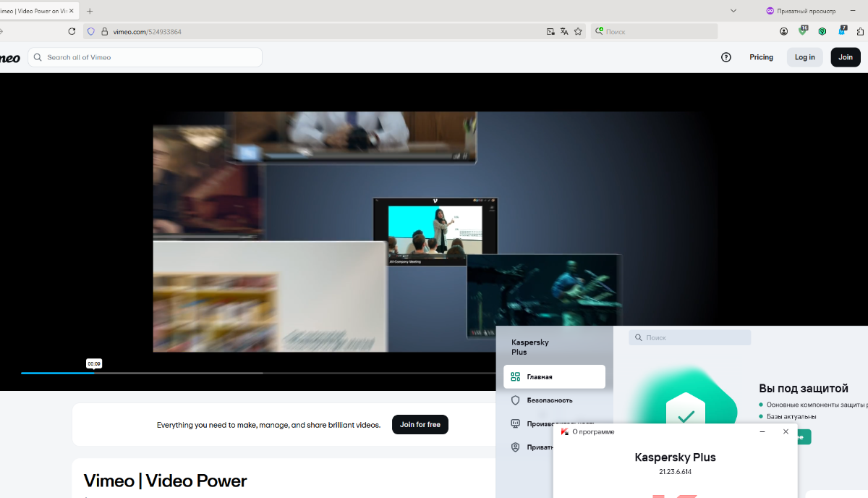
Task: Click the padlock icon beside vimeo.com address
Action: (x=104, y=31)
